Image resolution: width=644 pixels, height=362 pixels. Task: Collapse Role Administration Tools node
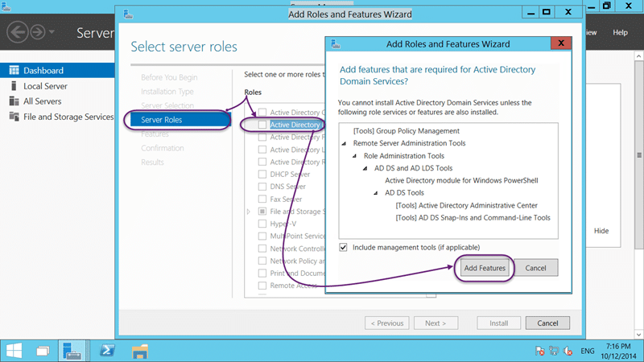coord(354,156)
